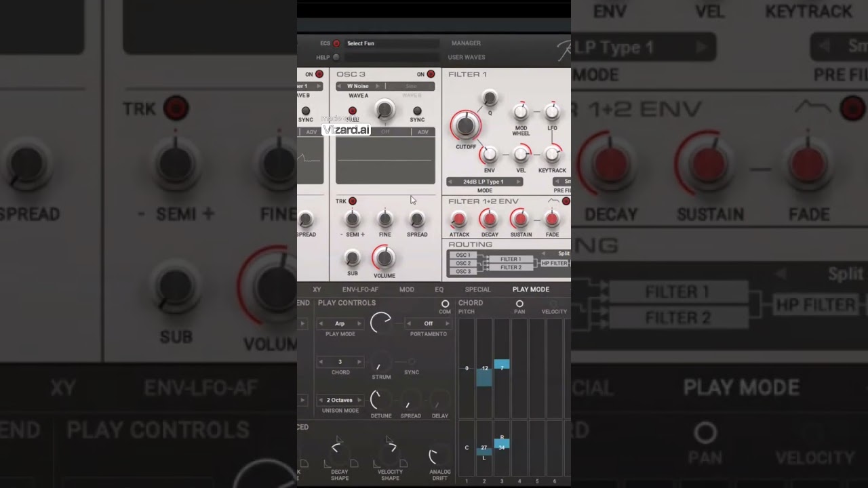Select OSC 1 in routing
The image size is (868, 488).
point(463,256)
